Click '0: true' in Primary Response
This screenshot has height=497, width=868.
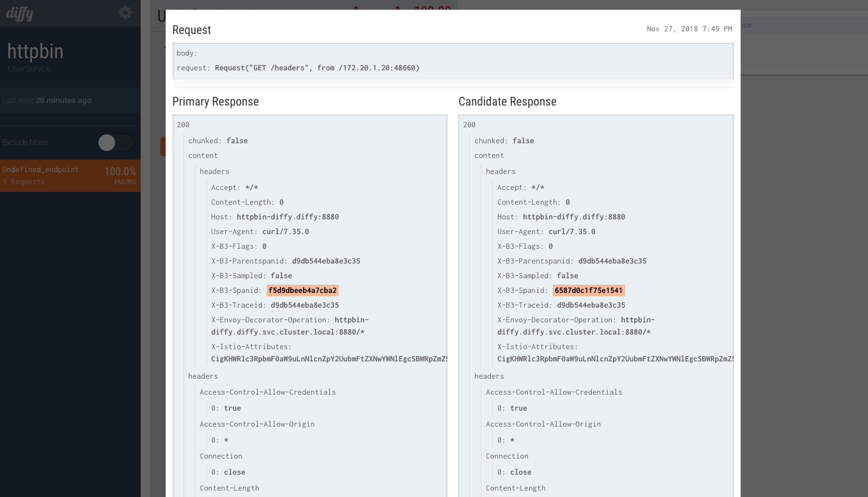[x=226, y=408]
